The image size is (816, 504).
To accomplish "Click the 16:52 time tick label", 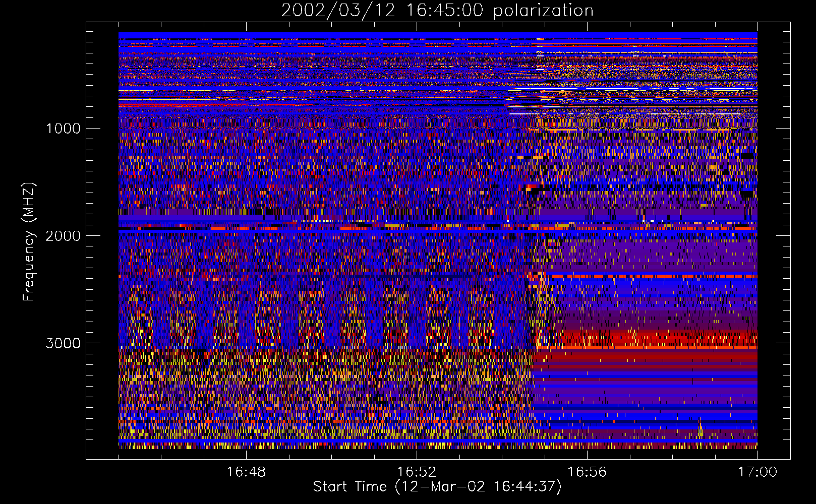I will point(417,472).
